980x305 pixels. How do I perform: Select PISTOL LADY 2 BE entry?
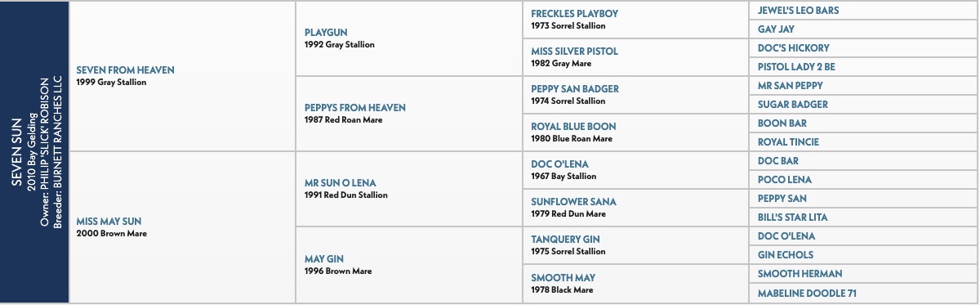(x=796, y=67)
